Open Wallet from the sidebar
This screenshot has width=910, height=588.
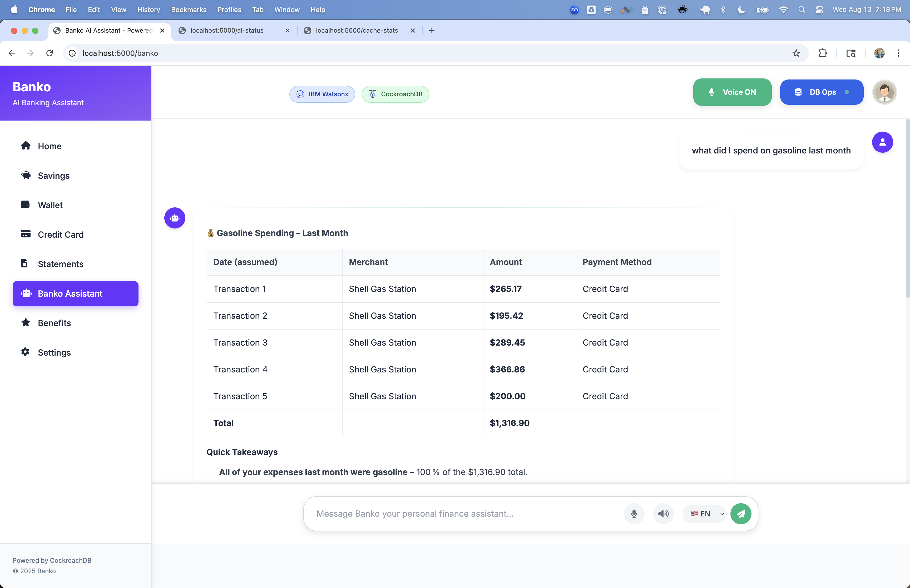(50, 205)
